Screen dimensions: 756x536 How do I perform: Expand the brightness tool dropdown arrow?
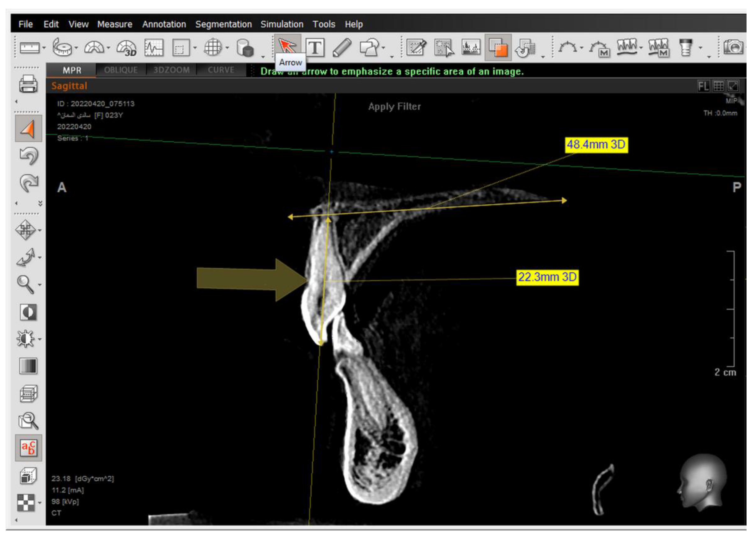(40, 339)
